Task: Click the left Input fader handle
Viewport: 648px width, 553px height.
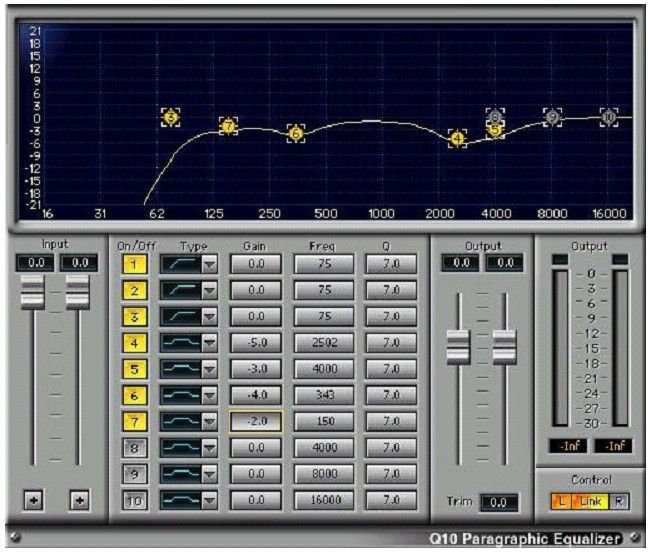Action: tap(33, 291)
